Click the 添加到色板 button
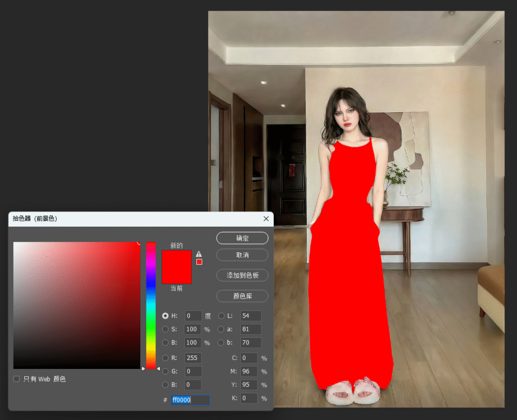This screenshot has height=420, width=517. (x=242, y=275)
